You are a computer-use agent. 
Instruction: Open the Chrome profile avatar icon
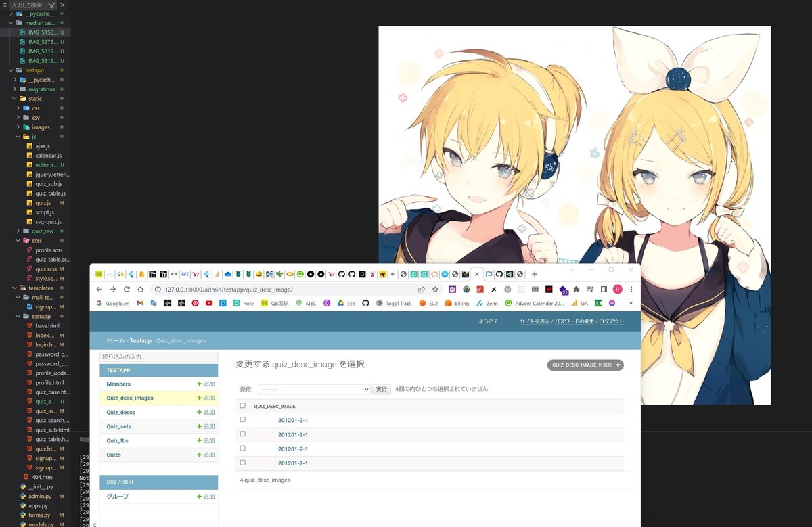click(x=617, y=289)
